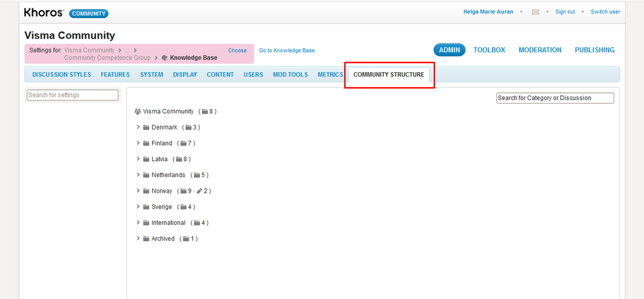Open the Users tab
644x299 pixels.
pyautogui.click(x=253, y=75)
